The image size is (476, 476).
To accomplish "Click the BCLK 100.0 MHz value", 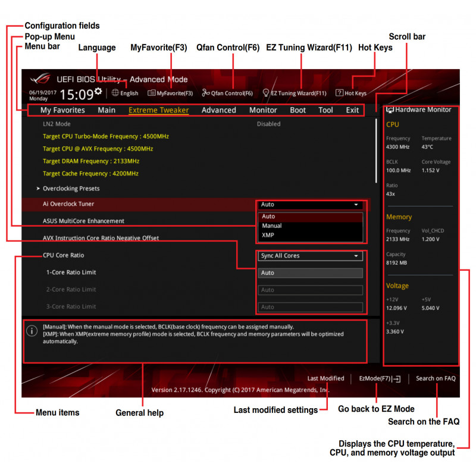I will pos(398,170).
